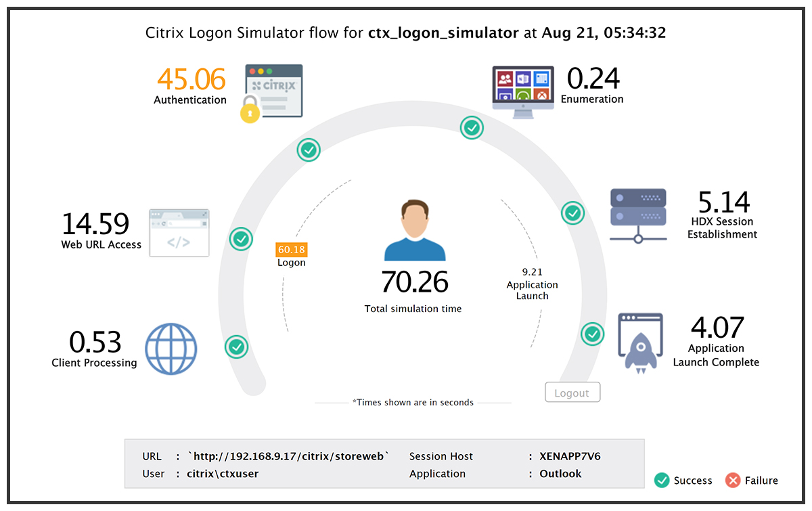Click the success checkmark beside Web URL Access

(242, 238)
